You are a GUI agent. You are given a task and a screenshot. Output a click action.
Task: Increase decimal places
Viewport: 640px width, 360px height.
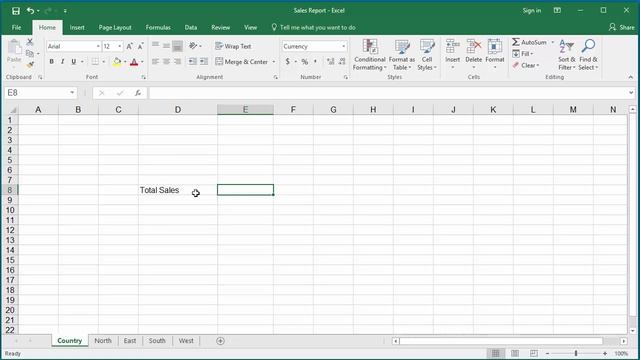[331, 62]
